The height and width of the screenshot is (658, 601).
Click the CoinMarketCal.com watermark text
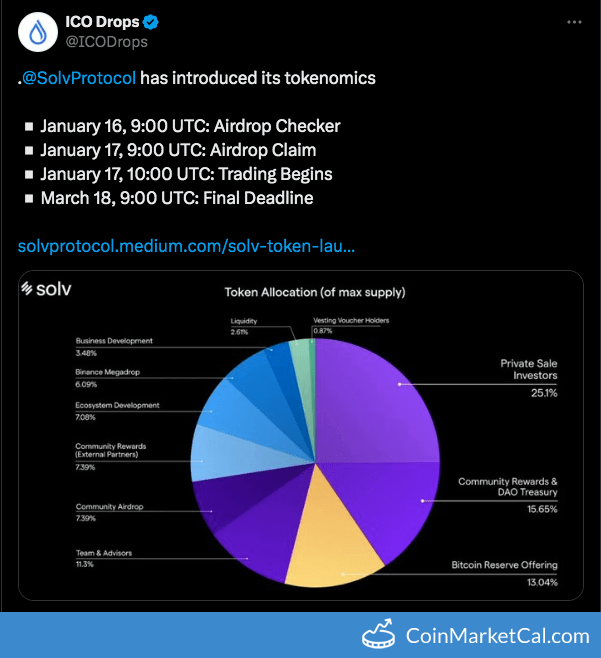(x=497, y=636)
